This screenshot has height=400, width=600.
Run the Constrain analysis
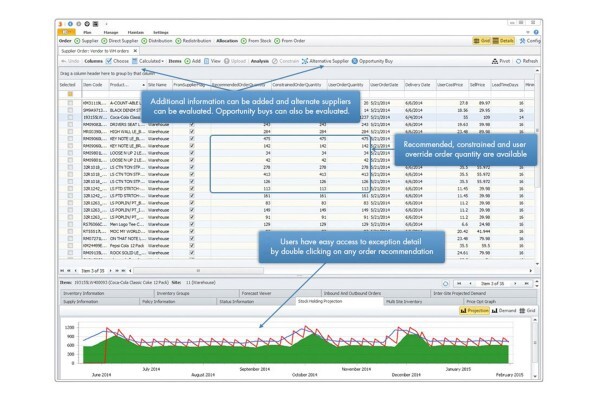[285, 61]
